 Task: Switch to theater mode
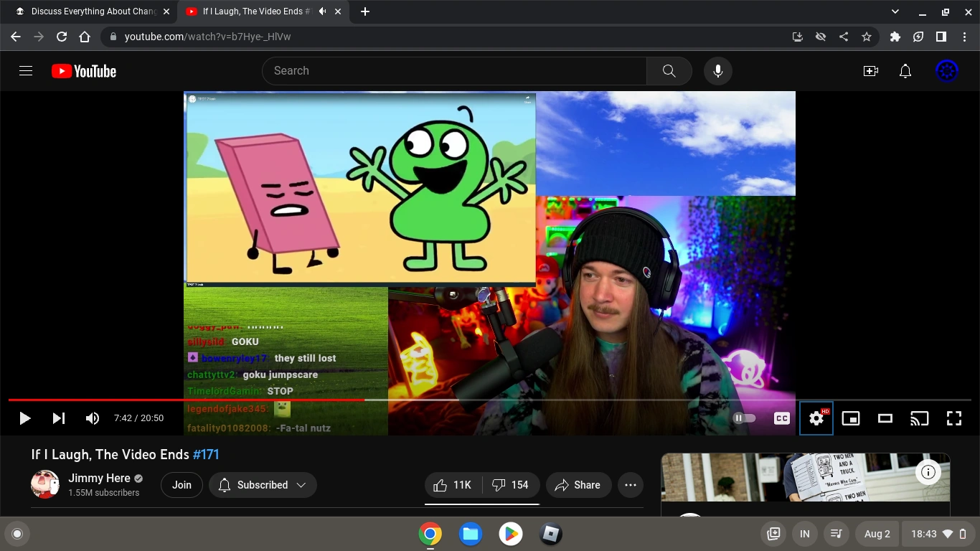point(885,418)
